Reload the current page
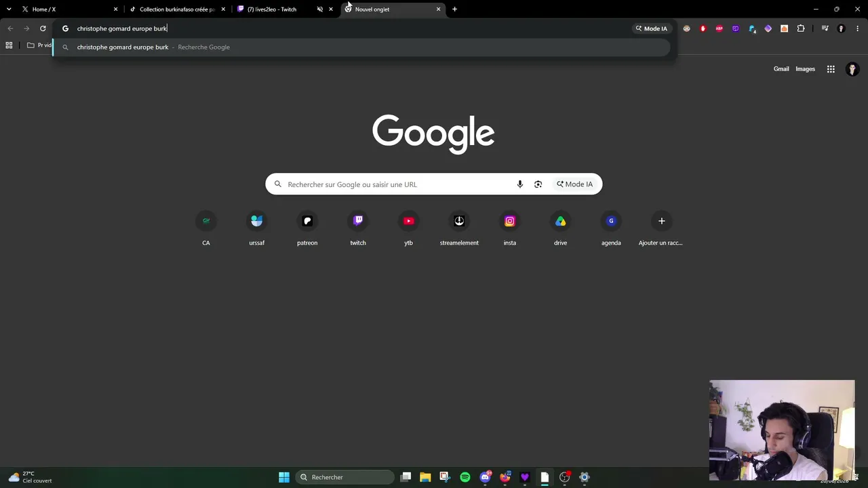 [43, 28]
